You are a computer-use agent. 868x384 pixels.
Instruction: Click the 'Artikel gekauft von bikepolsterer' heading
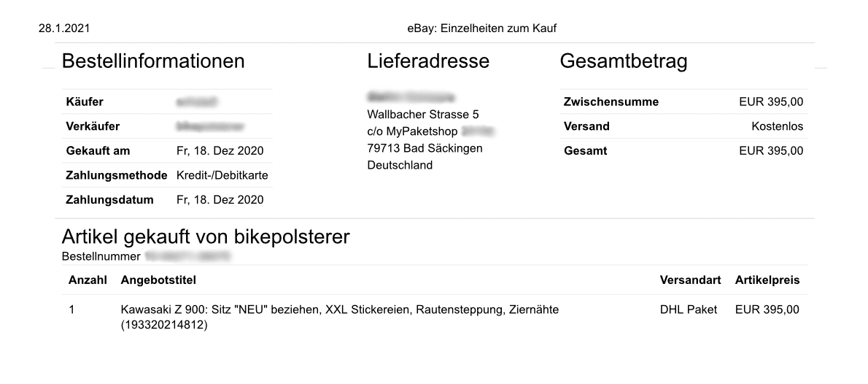[206, 237]
